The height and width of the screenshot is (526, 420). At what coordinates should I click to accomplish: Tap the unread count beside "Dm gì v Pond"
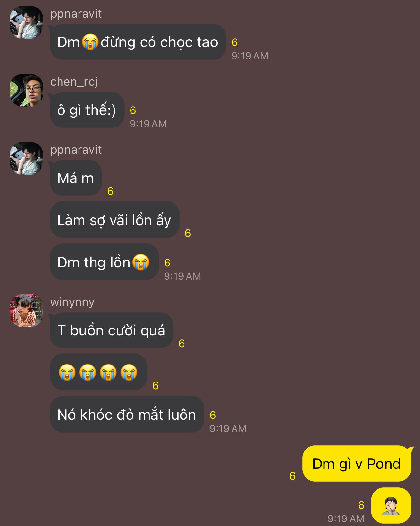[292, 476]
